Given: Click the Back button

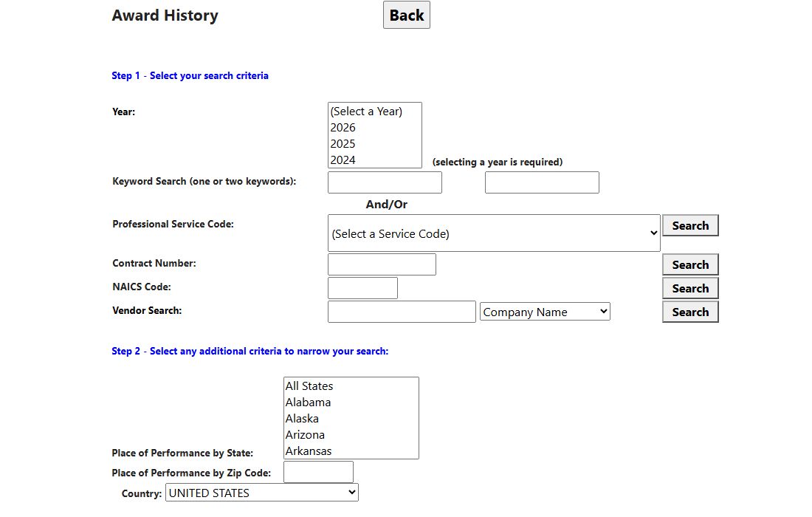Looking at the screenshot, I should point(407,15).
